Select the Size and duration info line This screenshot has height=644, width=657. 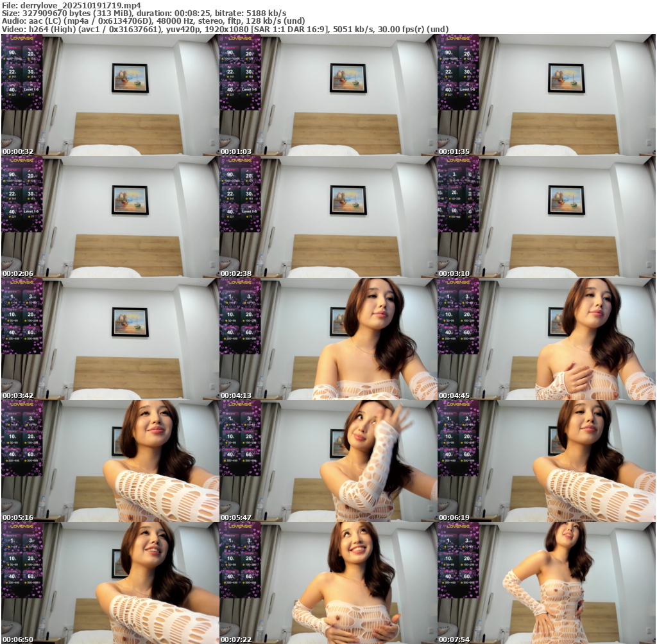pyautogui.click(x=144, y=13)
